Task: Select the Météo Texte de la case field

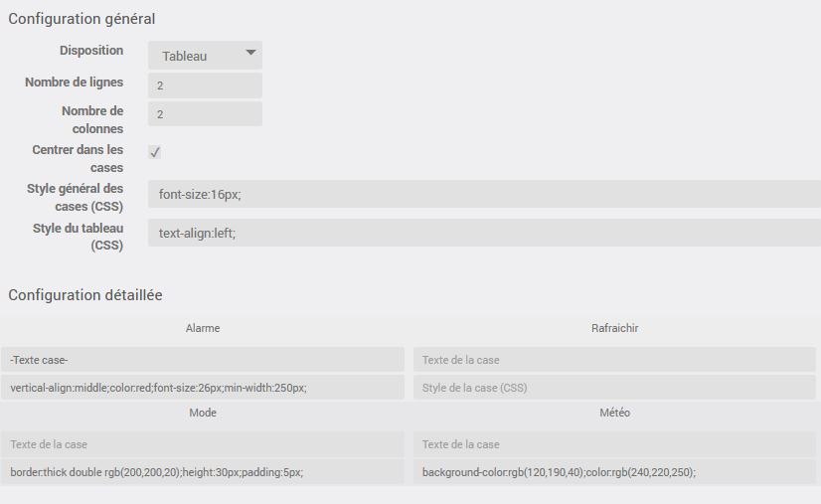Action: [614, 444]
